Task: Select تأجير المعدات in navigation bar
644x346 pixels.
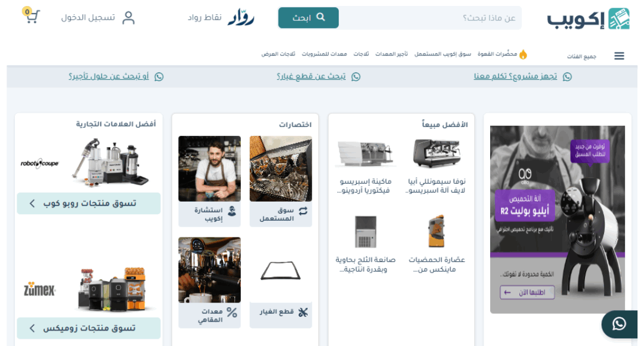Action: coord(391,54)
